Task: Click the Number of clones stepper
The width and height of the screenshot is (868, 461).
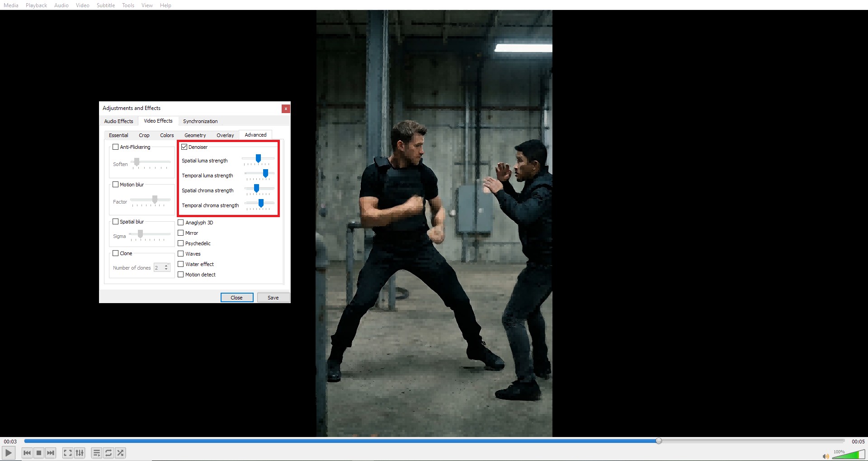Action: pyautogui.click(x=162, y=268)
